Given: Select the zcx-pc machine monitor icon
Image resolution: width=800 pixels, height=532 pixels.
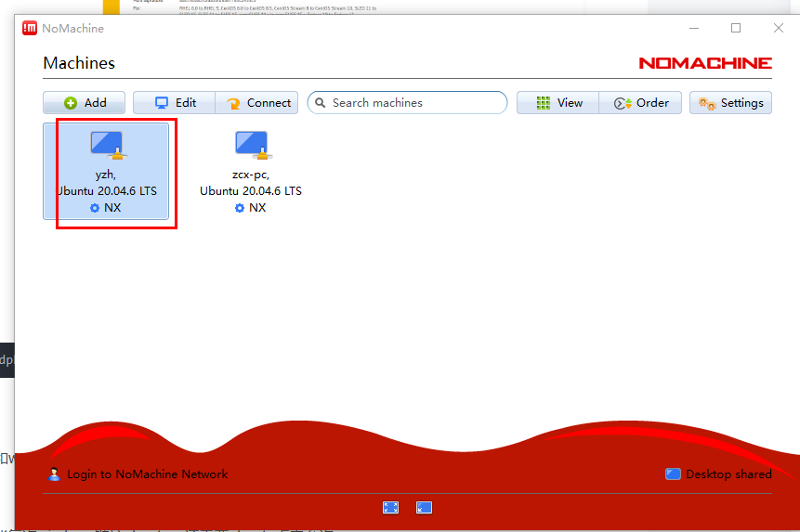Looking at the screenshot, I should [252, 145].
